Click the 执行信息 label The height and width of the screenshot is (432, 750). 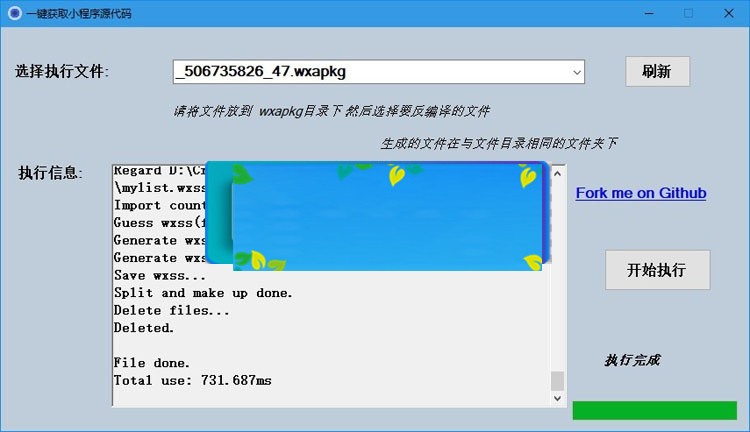[50, 173]
